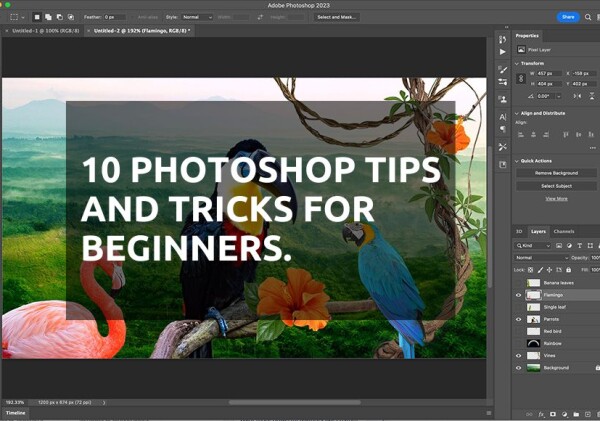The height and width of the screenshot is (421, 600).
Task: Open the layer blend mode Normal dropdown
Action: [x=541, y=258]
